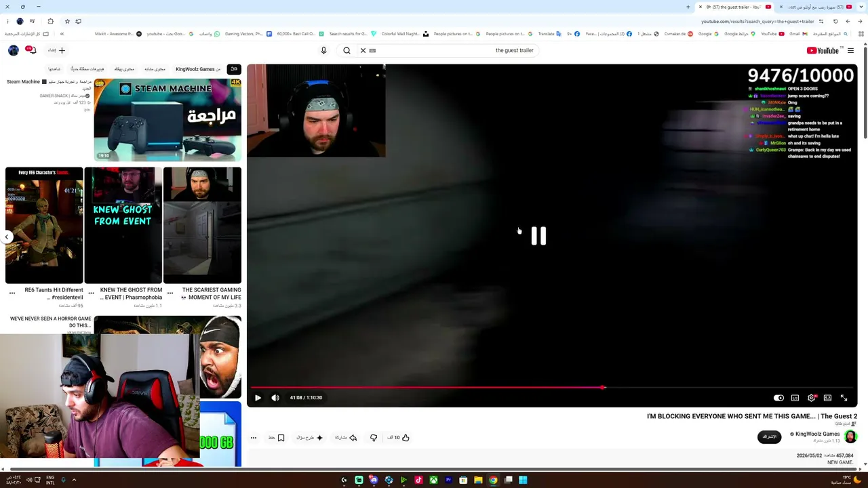Image resolution: width=868 pixels, height=488 pixels.
Task: Show hidden system tray icons
Action: point(74,480)
